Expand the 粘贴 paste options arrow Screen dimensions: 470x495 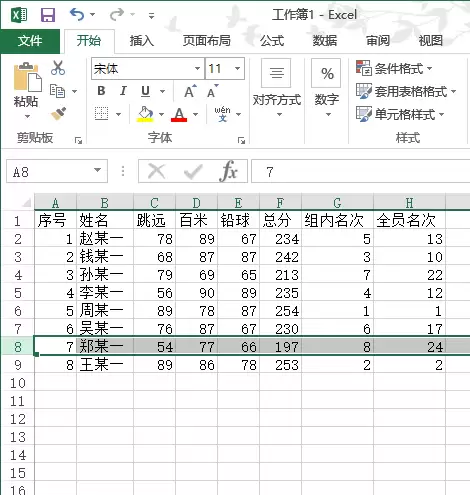tap(27, 116)
